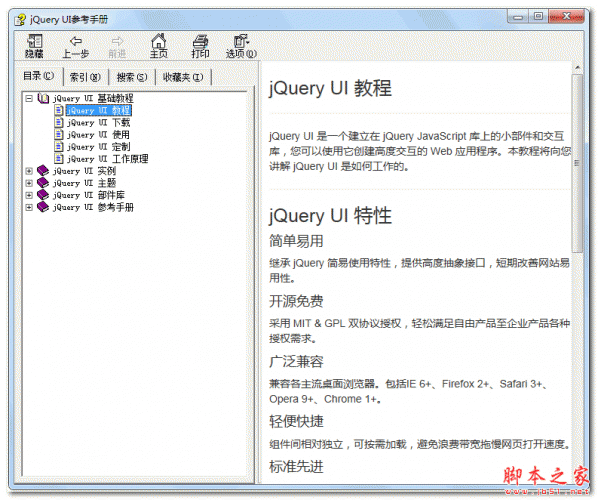The image size is (598, 500).
Task: Click page icon beside jQuery UI 教程
Action: tap(59, 111)
